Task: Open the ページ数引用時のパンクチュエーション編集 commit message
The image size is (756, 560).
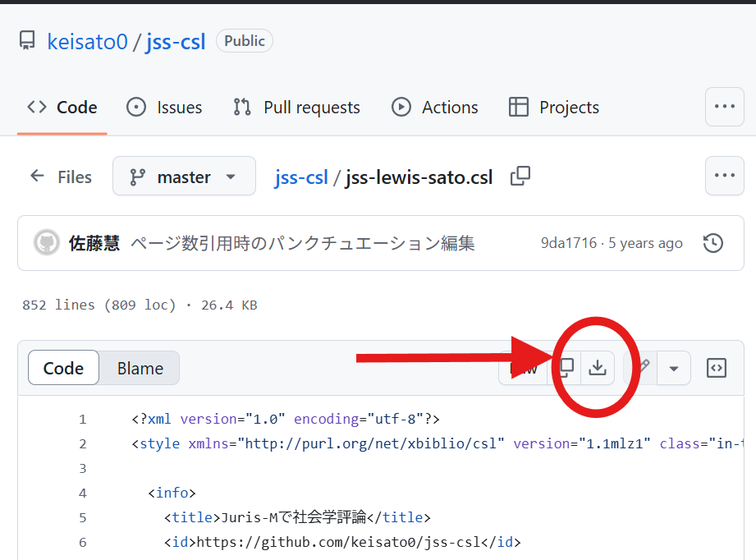Action: tap(303, 243)
